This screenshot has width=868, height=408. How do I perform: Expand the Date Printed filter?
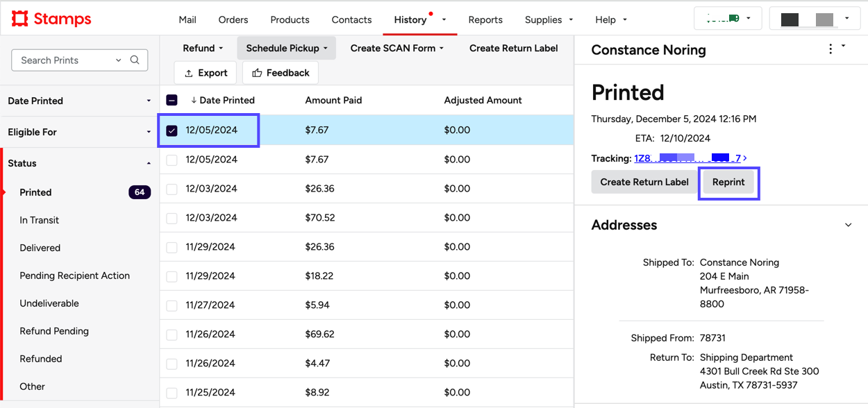point(79,101)
